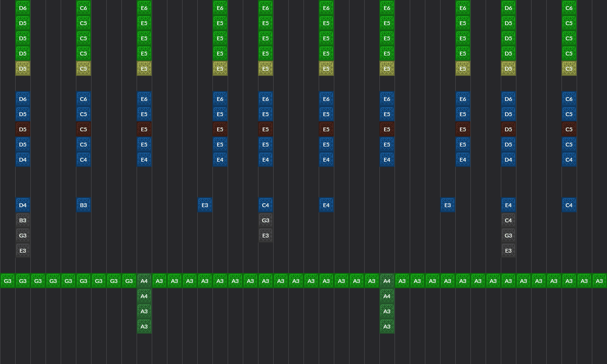Select the dark red D5 note in the gray C4 column

pos(508,129)
